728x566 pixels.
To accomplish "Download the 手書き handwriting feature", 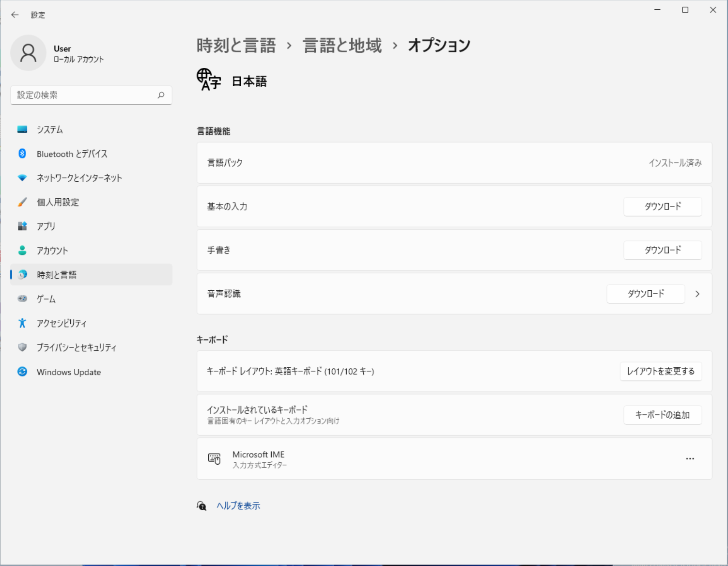I will click(662, 250).
